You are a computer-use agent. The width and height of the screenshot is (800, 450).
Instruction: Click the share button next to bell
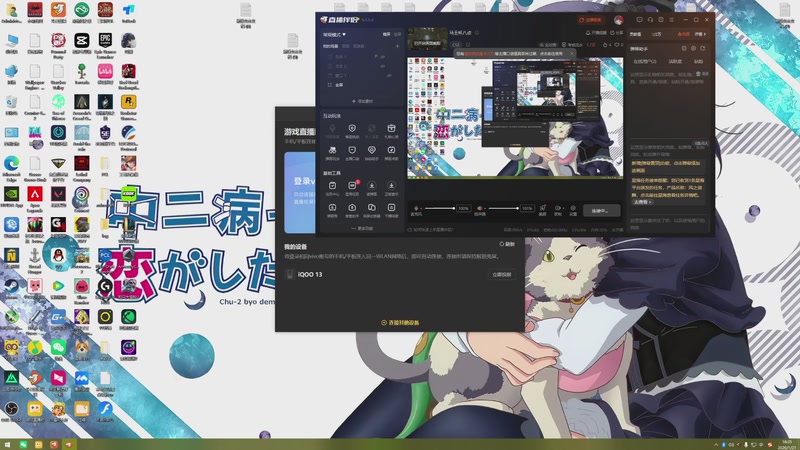tap(617, 33)
